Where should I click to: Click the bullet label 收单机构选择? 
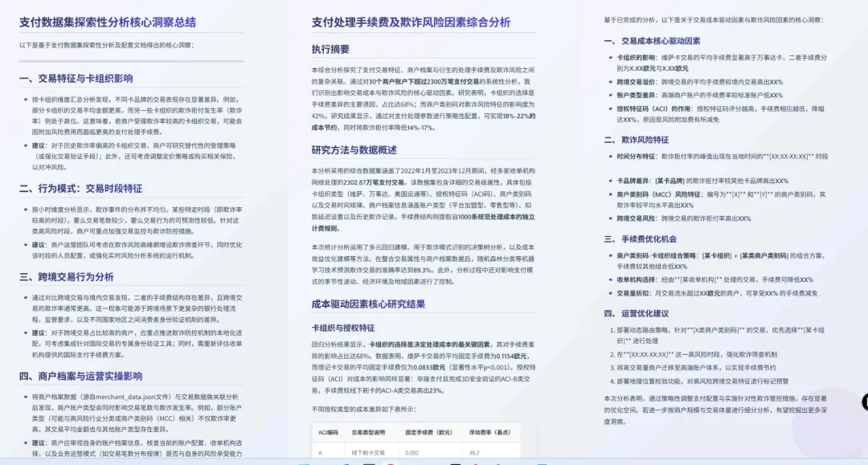click(x=636, y=279)
